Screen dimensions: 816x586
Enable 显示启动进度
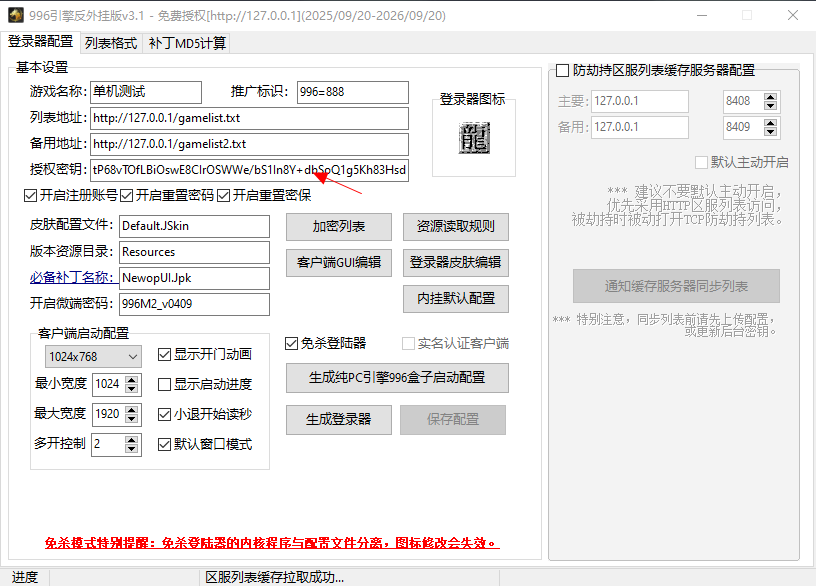pos(164,384)
